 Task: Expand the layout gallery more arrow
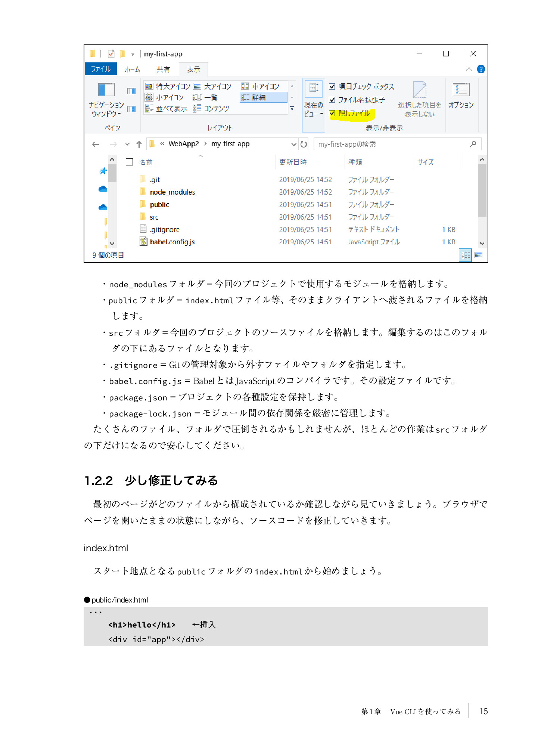(x=292, y=108)
